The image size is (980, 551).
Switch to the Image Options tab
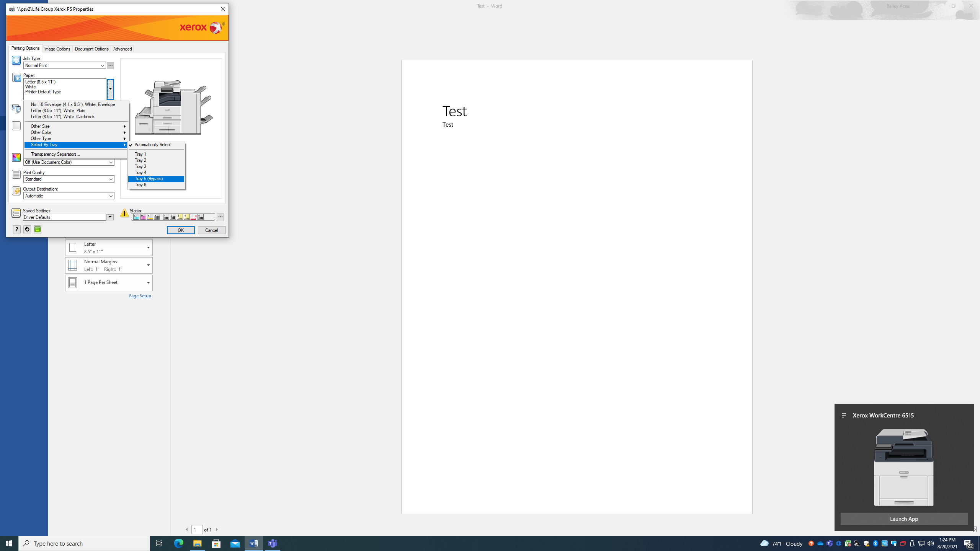(x=57, y=49)
